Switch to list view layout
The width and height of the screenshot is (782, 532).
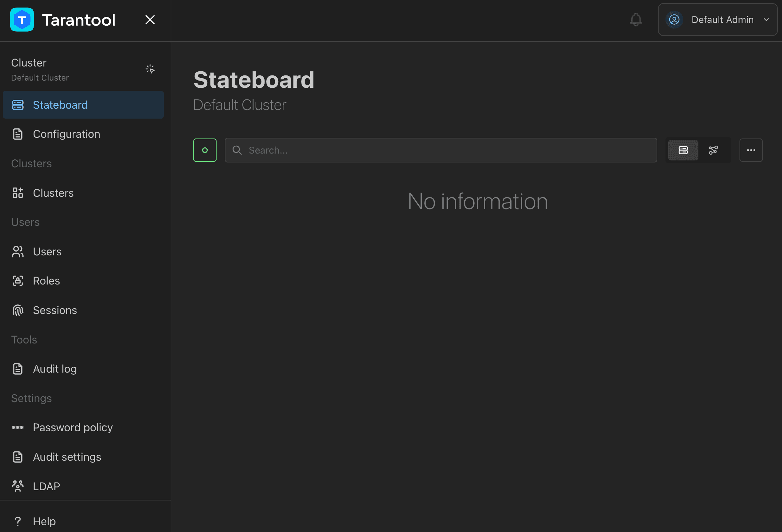[x=683, y=150]
